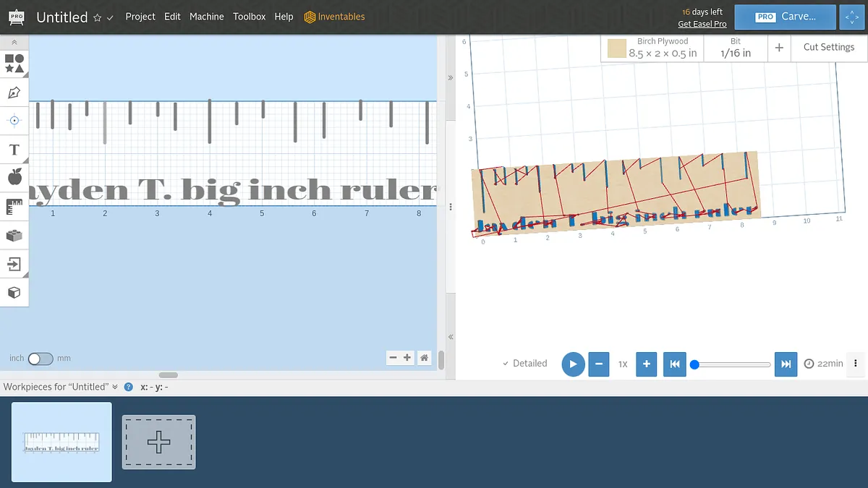Open the apple Icons library

[14, 177]
